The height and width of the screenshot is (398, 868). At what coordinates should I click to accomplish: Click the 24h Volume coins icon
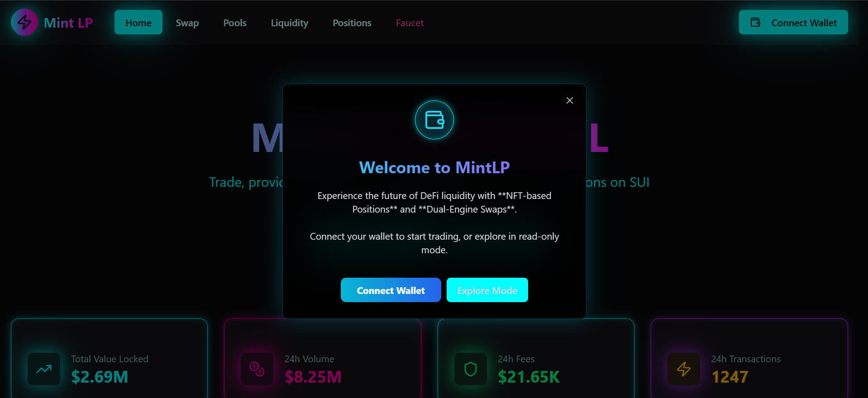(257, 369)
